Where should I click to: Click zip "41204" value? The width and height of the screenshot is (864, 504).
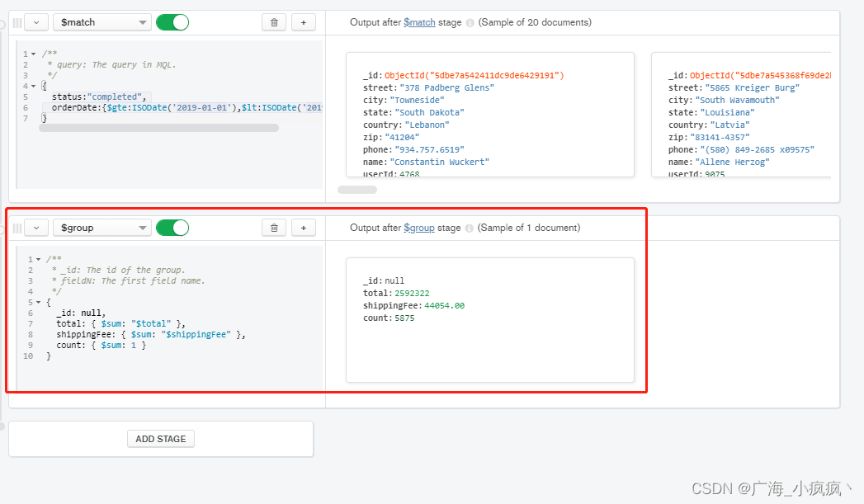click(x=402, y=137)
